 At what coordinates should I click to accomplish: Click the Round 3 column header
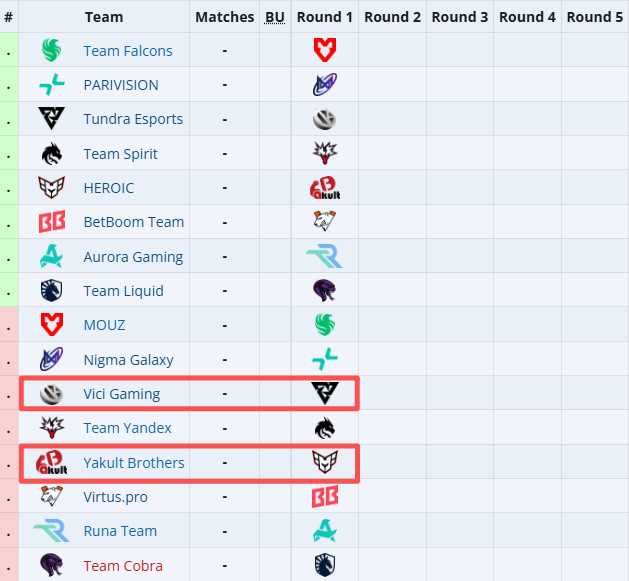[x=460, y=17]
